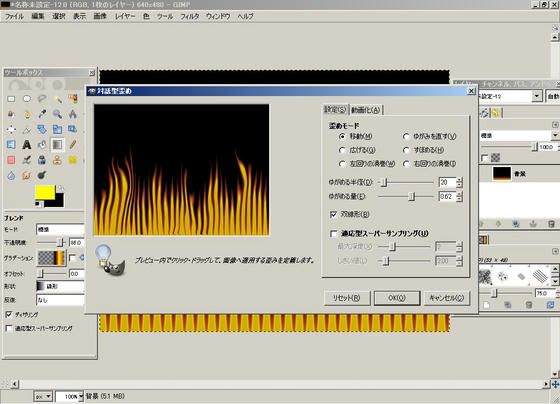Open the zoom percentage dropdown in status bar
Viewport: 560px width, 404px height.
69,396
